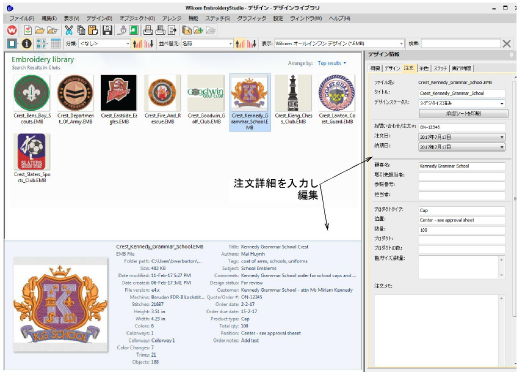Click the first Print icon
517x372 pixels.
(148, 30)
